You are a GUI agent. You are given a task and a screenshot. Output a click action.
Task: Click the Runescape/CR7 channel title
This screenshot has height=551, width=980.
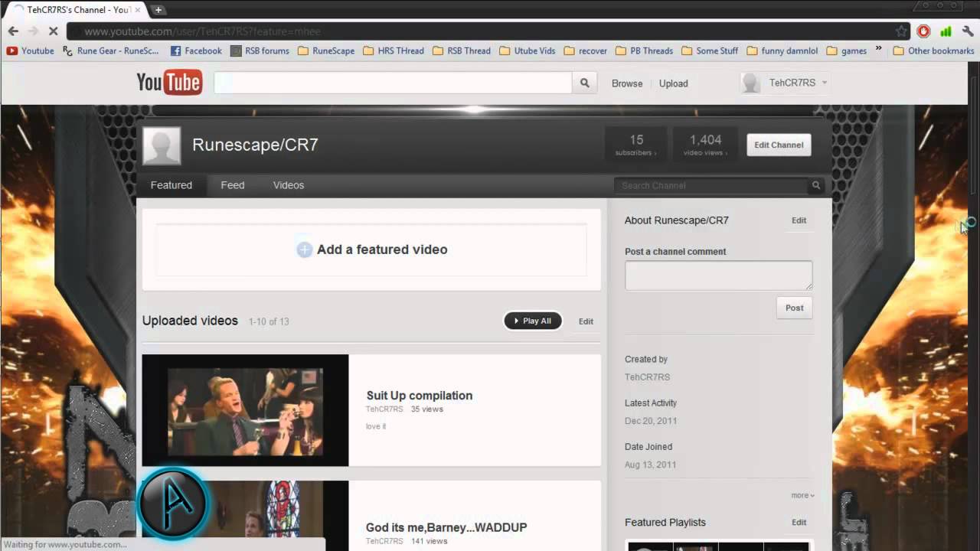point(255,145)
